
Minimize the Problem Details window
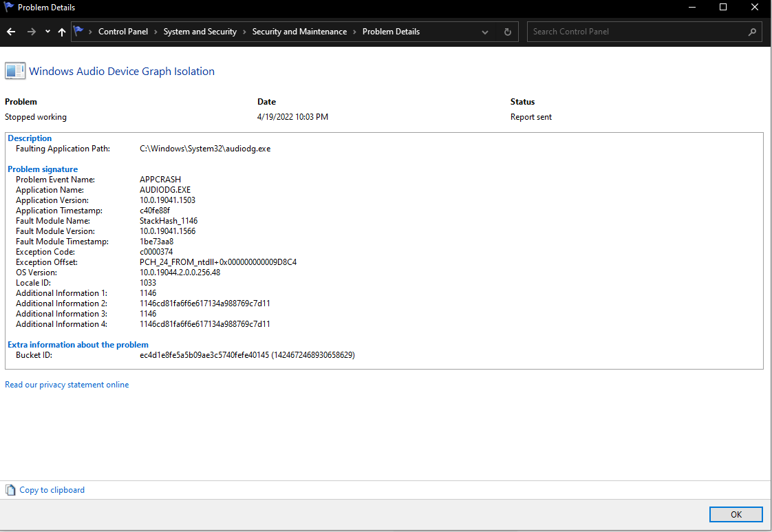[691, 7]
